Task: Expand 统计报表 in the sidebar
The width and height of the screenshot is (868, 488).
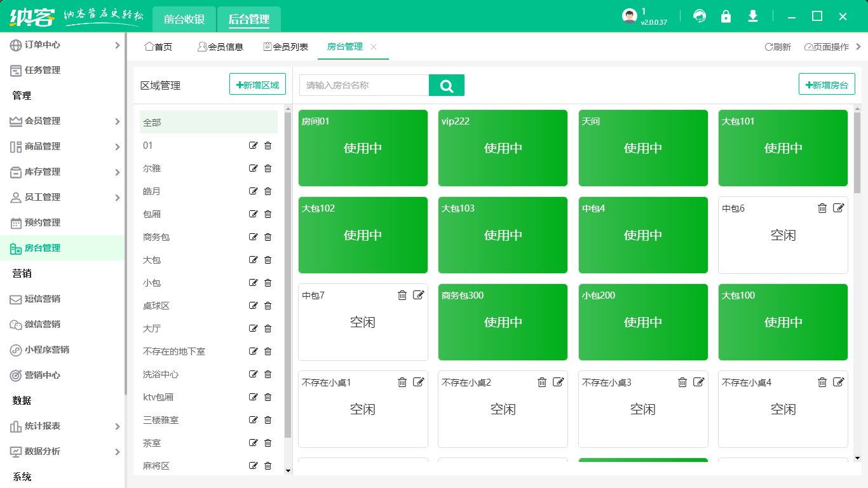Action: pyautogui.click(x=62, y=426)
